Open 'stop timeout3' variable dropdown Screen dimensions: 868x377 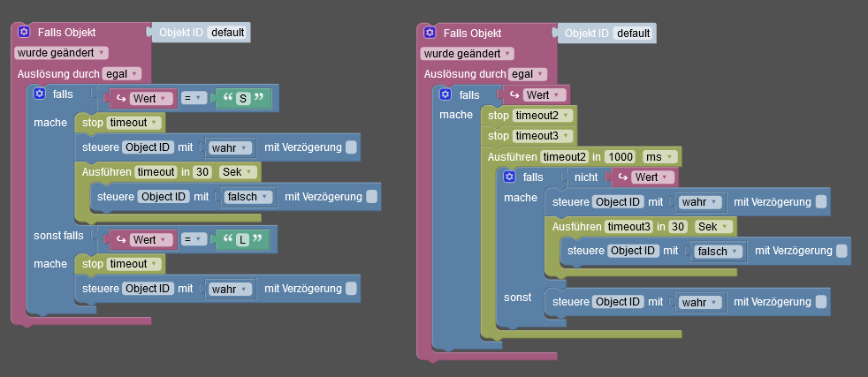point(542,136)
